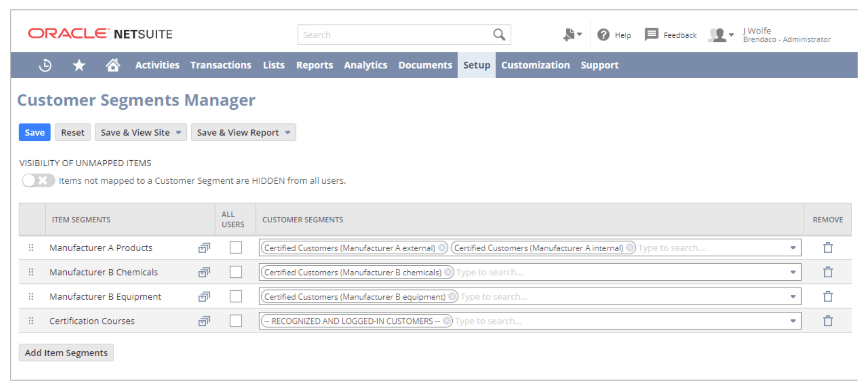868x390 pixels.
Task: Open the user role dropdown menu
Action: coord(722,35)
